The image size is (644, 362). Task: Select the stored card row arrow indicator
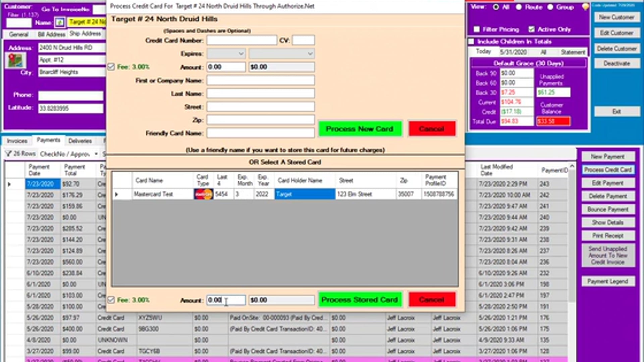coord(116,194)
